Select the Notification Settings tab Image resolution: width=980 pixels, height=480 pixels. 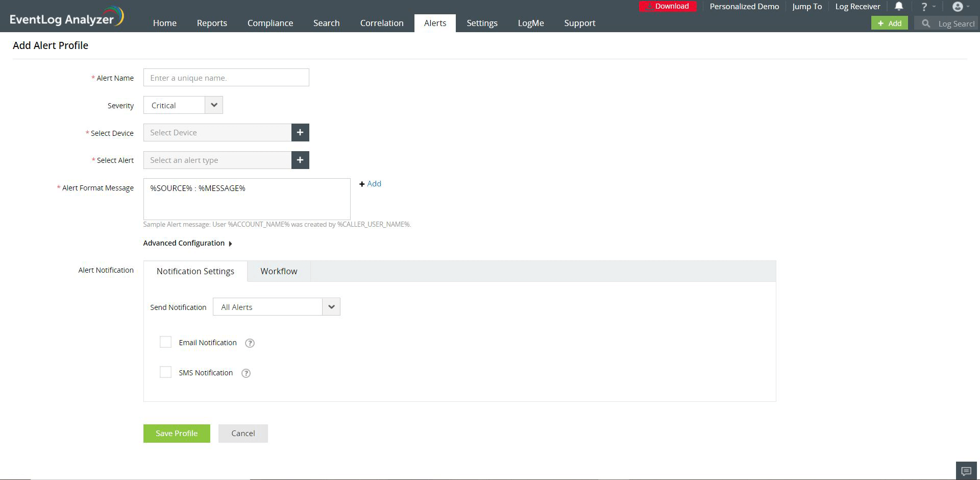[x=195, y=271]
